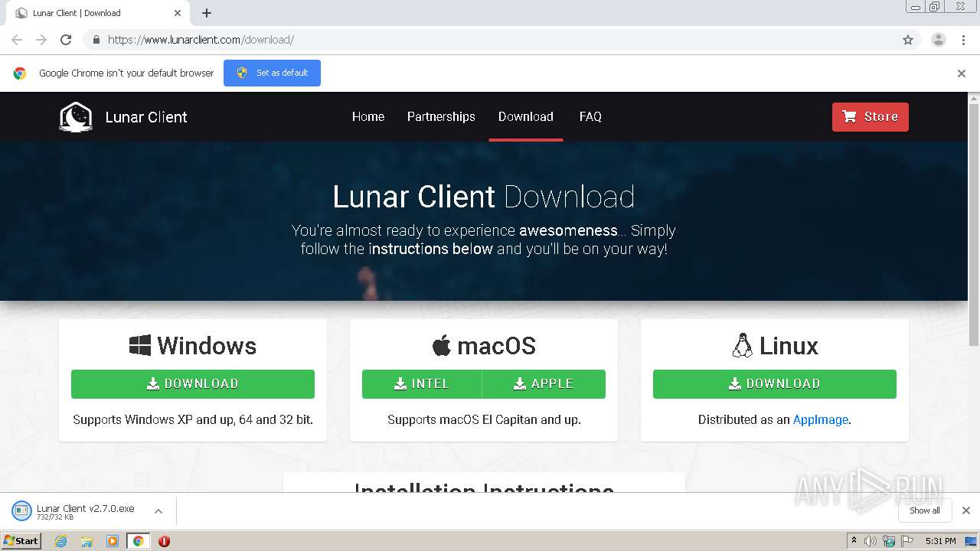The height and width of the screenshot is (551, 980).
Task: Show all downloads
Action: click(x=925, y=510)
